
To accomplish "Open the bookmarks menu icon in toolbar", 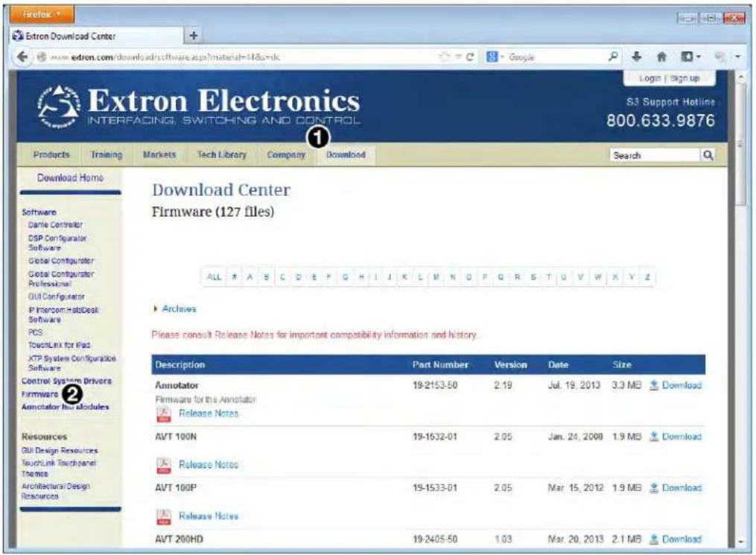I will click(x=690, y=57).
